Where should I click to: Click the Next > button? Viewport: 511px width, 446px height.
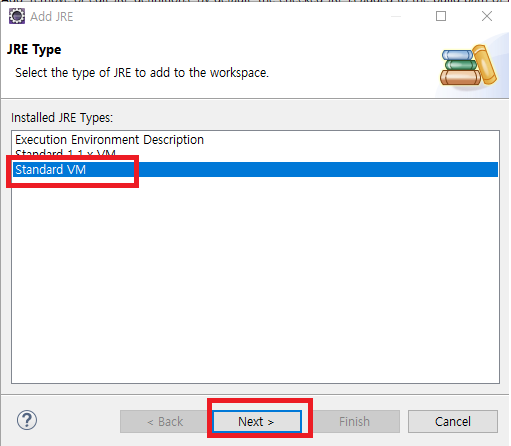pos(257,422)
